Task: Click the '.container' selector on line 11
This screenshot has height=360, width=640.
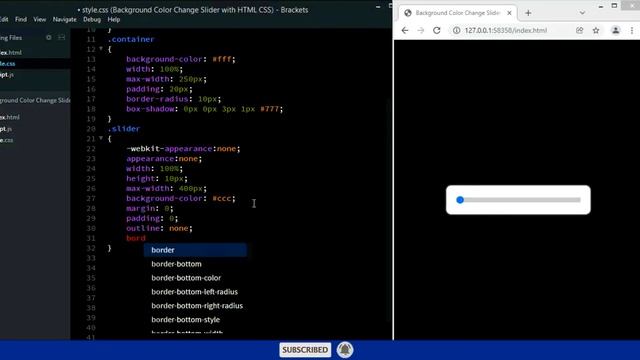Action: click(131, 39)
